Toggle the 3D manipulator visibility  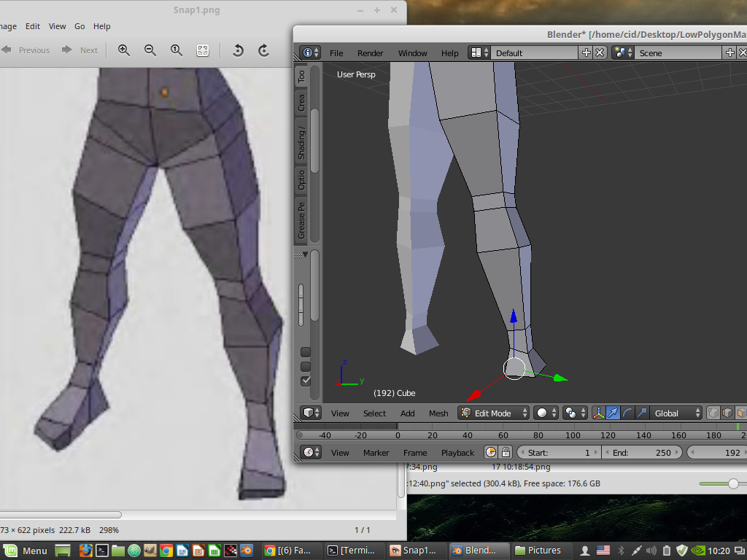[598, 413]
